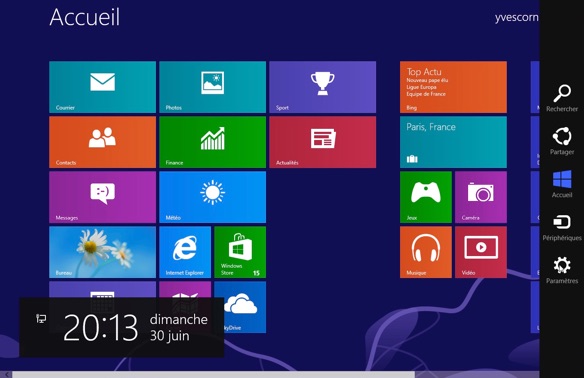Open the Courrier mail tile

point(102,87)
